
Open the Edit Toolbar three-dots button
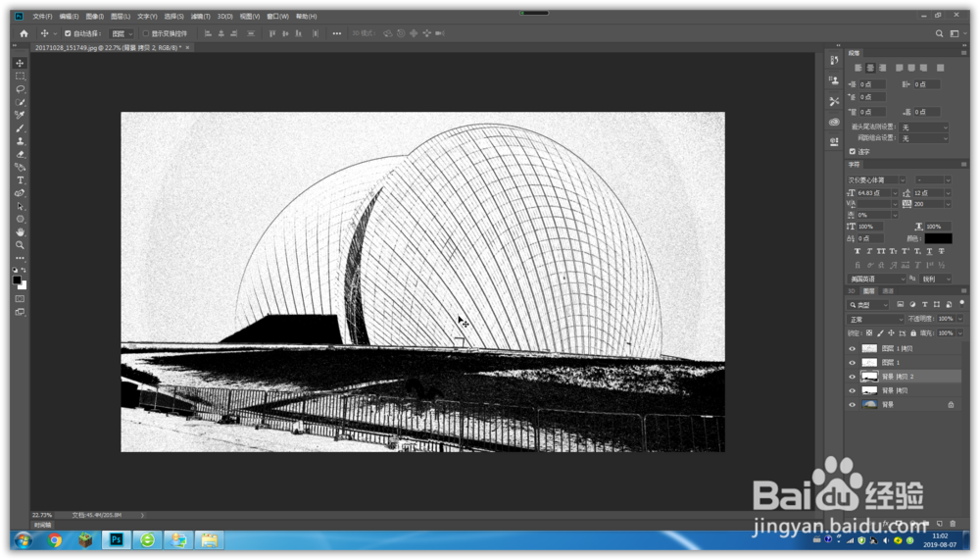(x=20, y=258)
